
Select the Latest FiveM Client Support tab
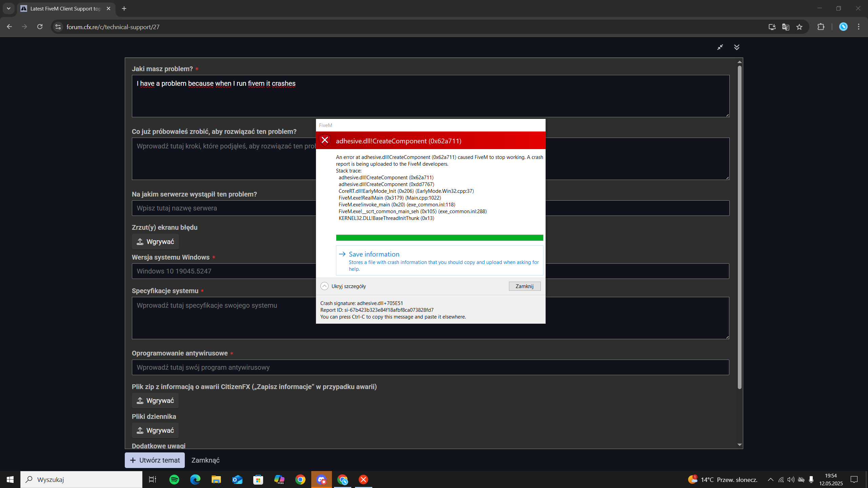(x=66, y=8)
